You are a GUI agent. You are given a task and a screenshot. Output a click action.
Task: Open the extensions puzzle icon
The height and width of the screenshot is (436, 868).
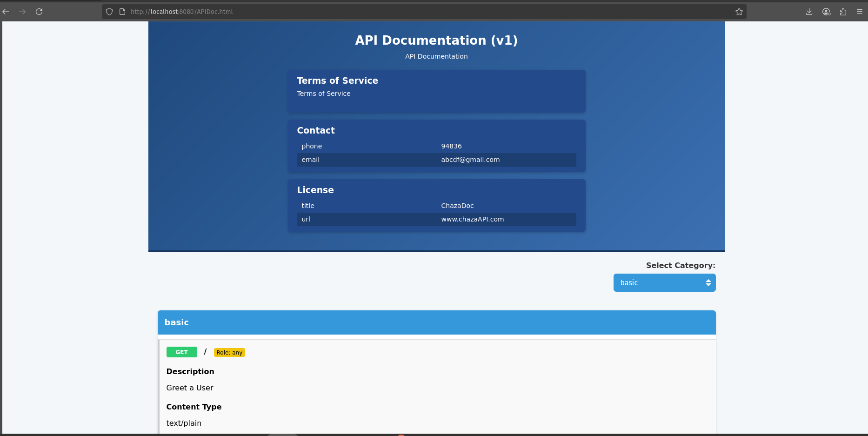click(843, 12)
